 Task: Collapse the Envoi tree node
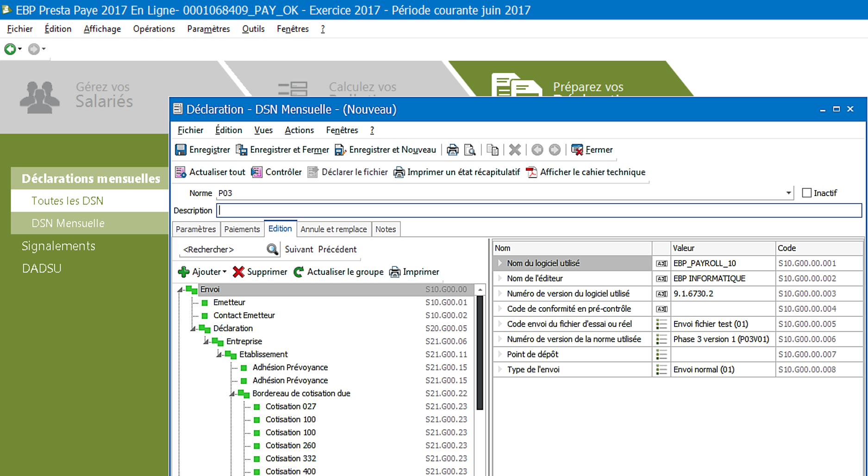click(x=180, y=290)
